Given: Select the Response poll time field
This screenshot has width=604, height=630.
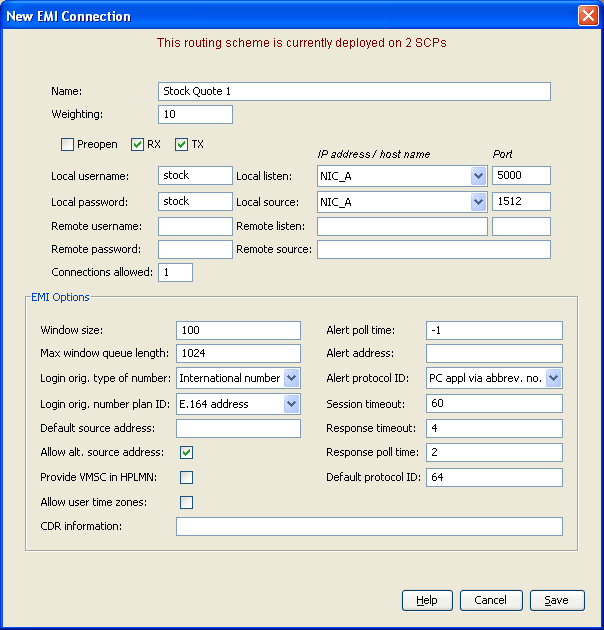Looking at the screenshot, I should click(494, 453).
